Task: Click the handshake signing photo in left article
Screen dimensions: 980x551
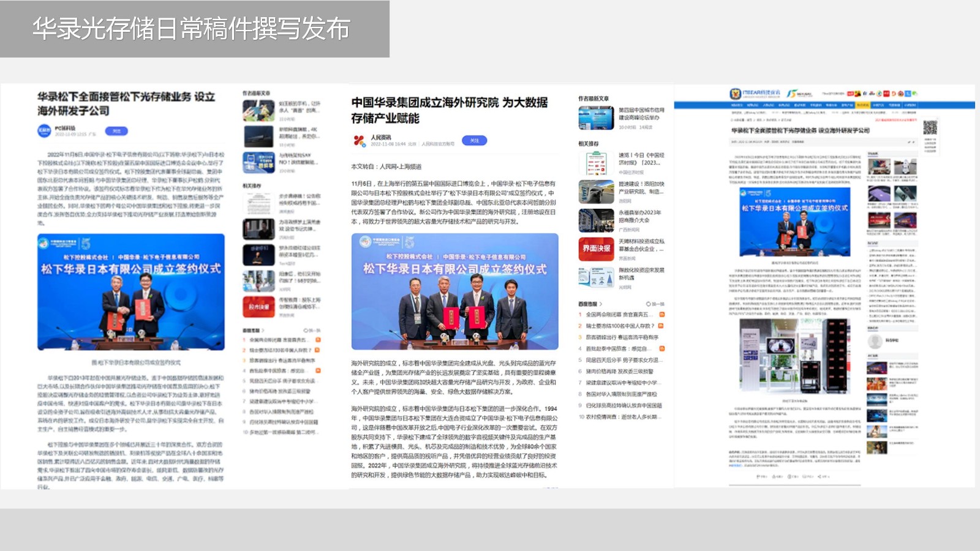Action: [x=130, y=291]
